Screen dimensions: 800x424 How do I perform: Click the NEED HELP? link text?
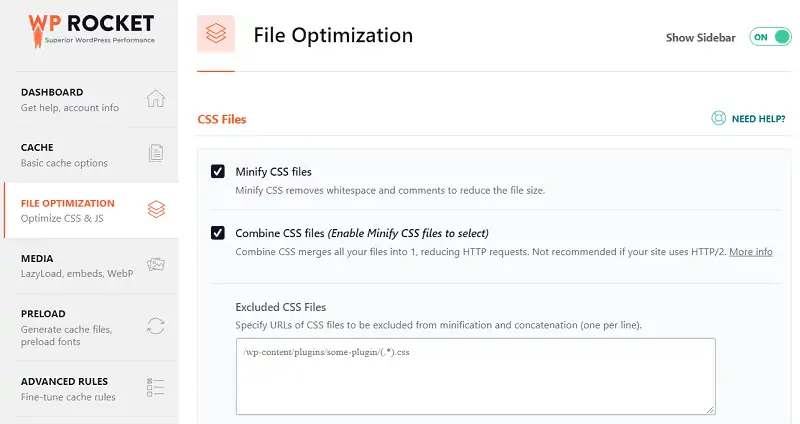click(758, 119)
